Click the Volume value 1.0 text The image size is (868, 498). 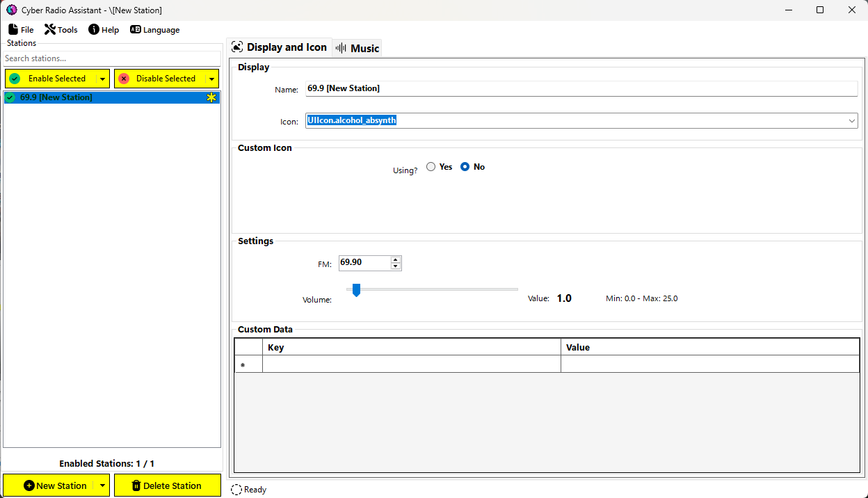[564, 298]
